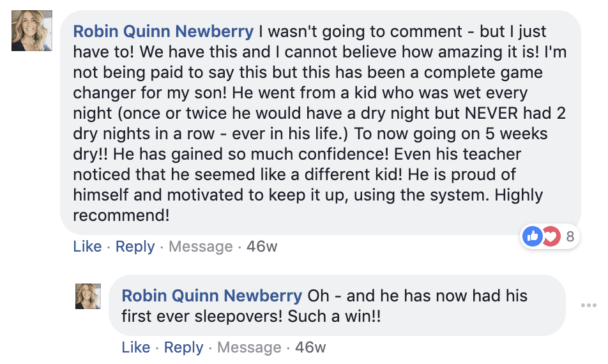Open Robin Quinn Newberry's profile from main comment
608x364 pixels.
(163, 31)
